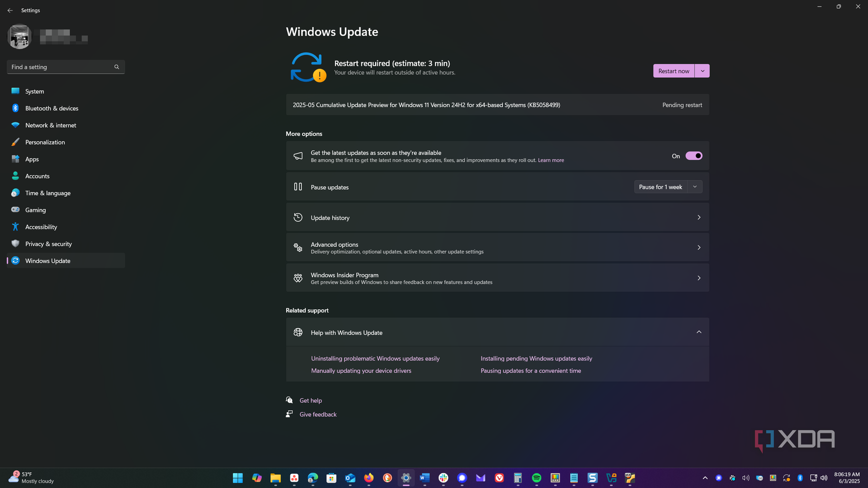The height and width of the screenshot is (488, 868).
Task: Click the Give feedback link
Action: pyautogui.click(x=318, y=414)
